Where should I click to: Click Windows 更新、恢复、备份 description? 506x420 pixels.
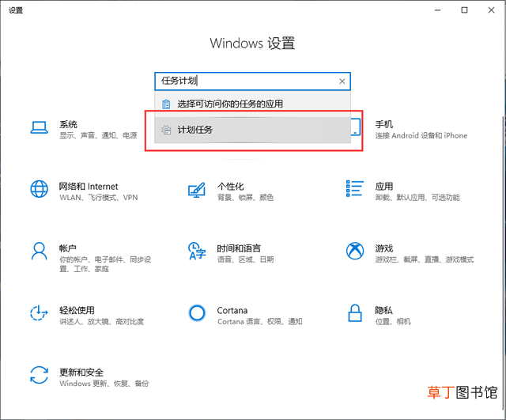click(104, 384)
